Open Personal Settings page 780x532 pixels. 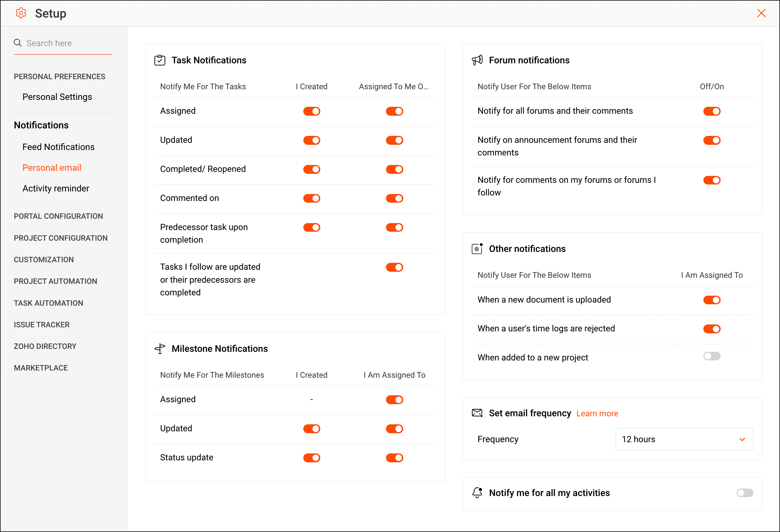pyautogui.click(x=57, y=97)
